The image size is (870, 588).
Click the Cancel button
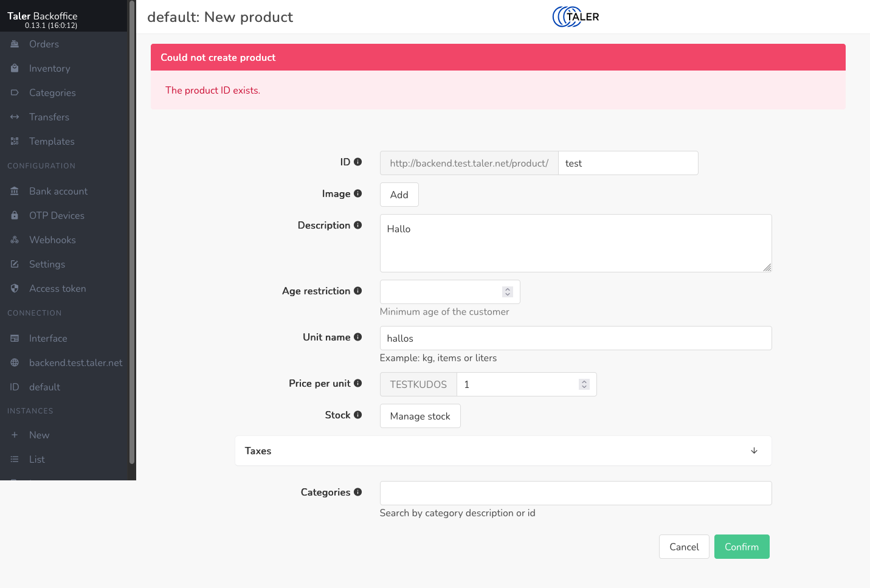tap(684, 547)
